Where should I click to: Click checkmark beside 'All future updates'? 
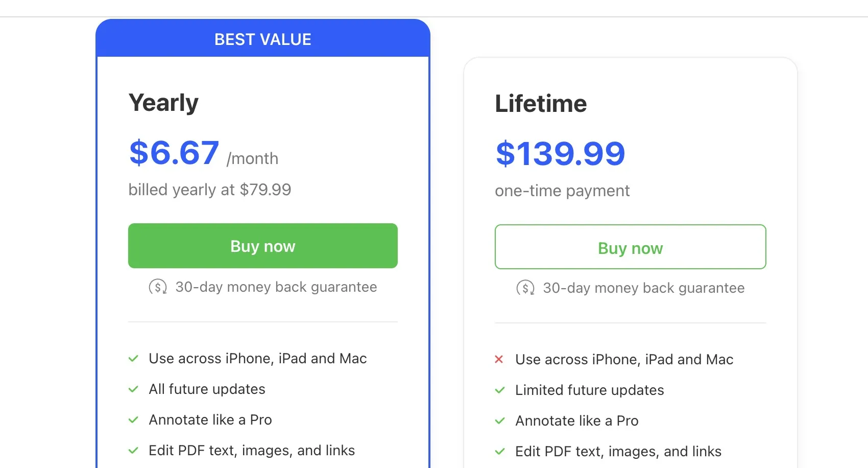(133, 389)
